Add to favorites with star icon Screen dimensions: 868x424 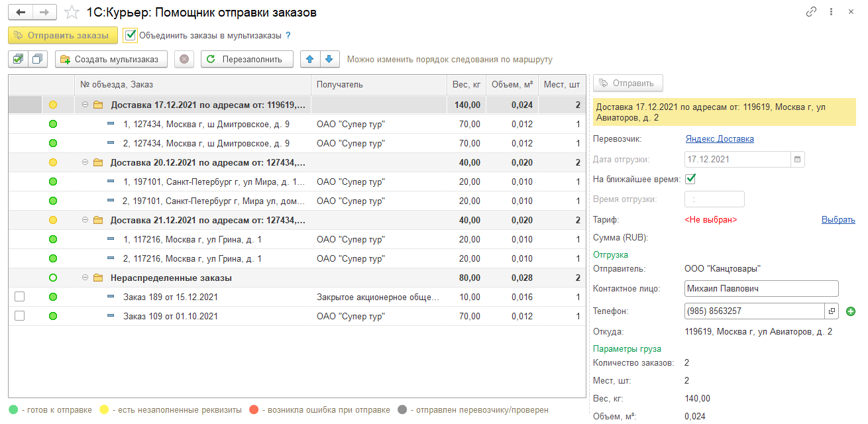(72, 13)
